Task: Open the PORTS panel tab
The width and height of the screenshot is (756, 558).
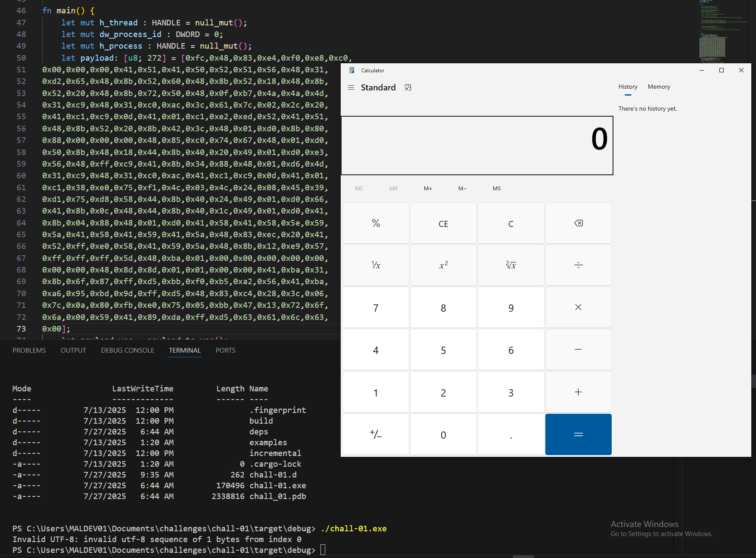Action: [x=225, y=350]
